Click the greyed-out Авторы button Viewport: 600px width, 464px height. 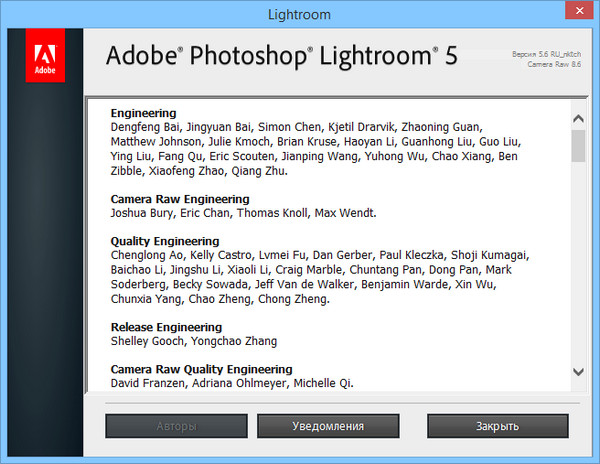point(176,426)
